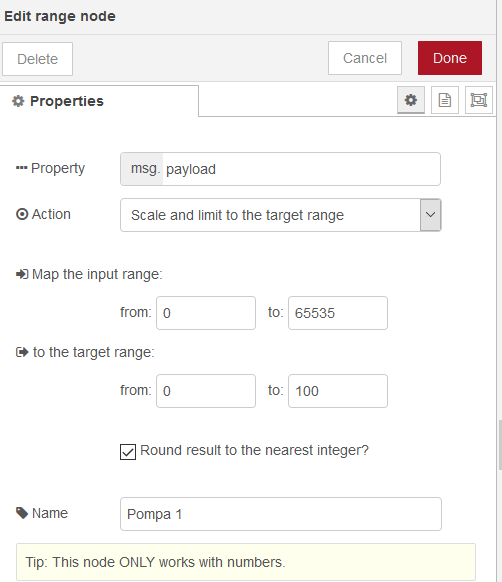This screenshot has height=582, width=502.
Task: Open the msg. property type selector
Action: point(142,169)
